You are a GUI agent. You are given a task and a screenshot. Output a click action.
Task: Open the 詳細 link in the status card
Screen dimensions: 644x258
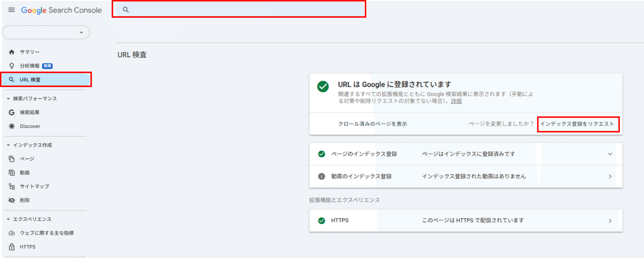click(x=456, y=101)
